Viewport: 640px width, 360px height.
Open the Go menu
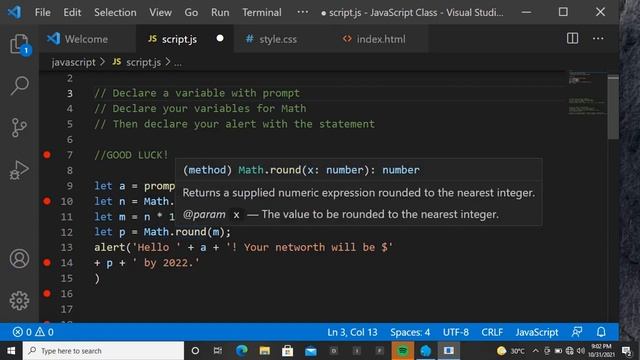(191, 12)
